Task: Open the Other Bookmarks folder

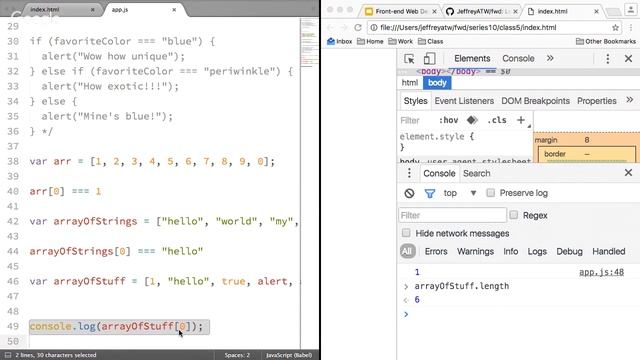Action: pyautogui.click(x=605, y=41)
